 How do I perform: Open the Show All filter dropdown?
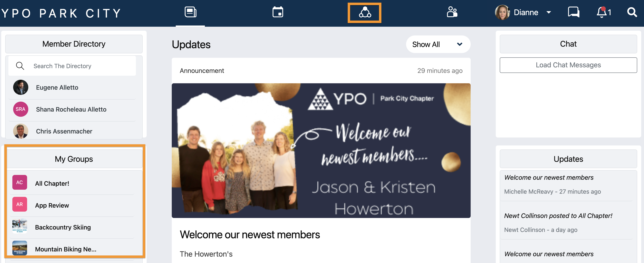coord(438,44)
